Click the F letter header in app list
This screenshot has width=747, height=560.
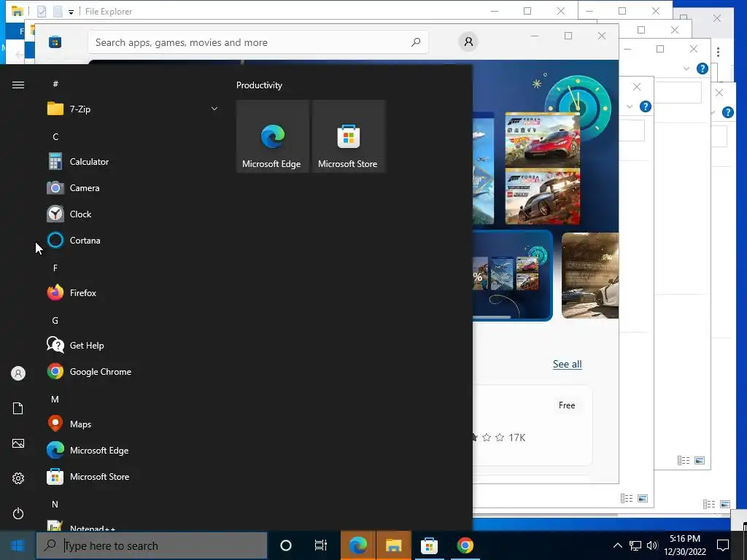point(55,268)
